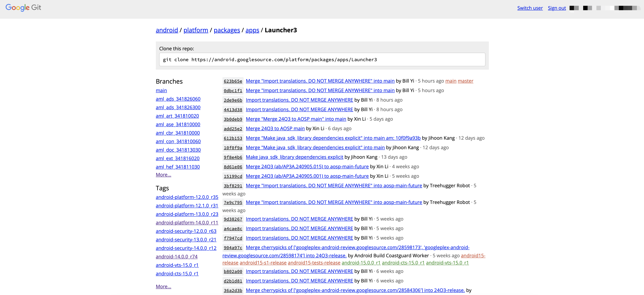Open branch aml_ads_341826060
The width and height of the screenshot is (644, 295).
click(178, 99)
